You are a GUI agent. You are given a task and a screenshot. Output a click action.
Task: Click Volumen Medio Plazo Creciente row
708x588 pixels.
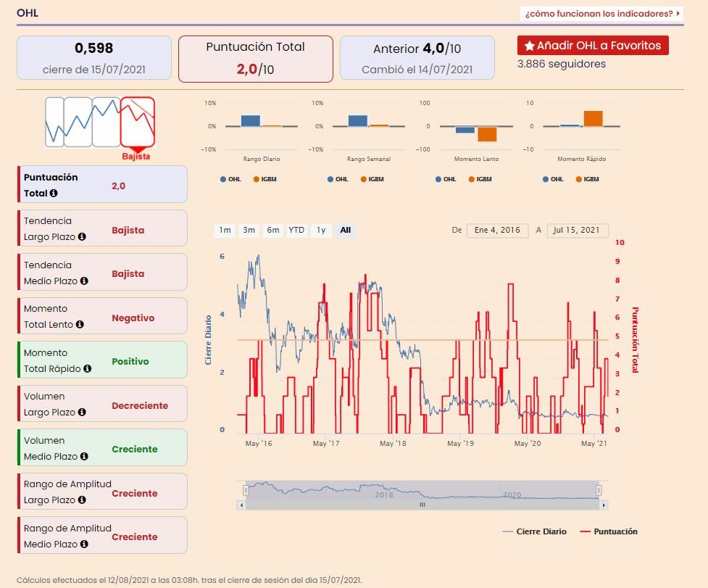pyautogui.click(x=102, y=447)
